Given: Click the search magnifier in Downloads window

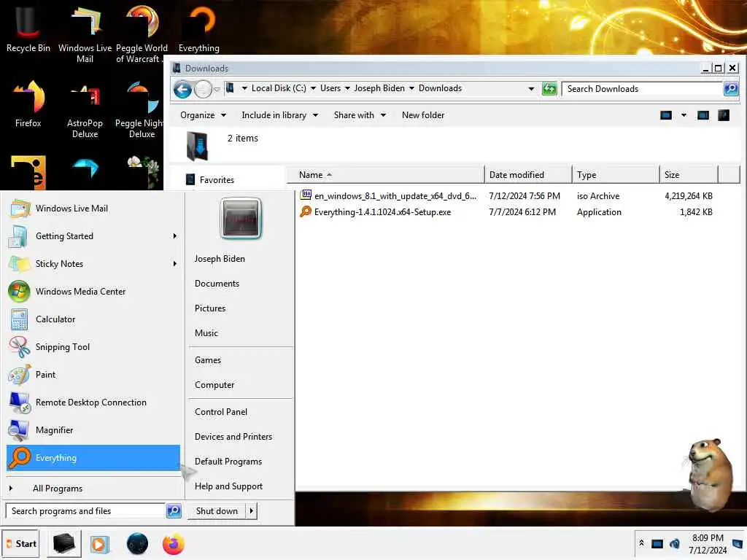Looking at the screenshot, I should pyautogui.click(x=731, y=88).
